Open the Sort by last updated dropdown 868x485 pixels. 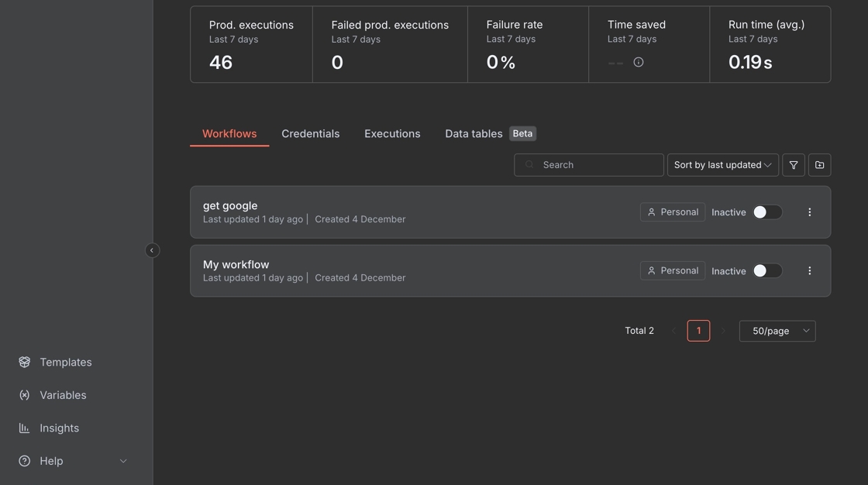722,165
